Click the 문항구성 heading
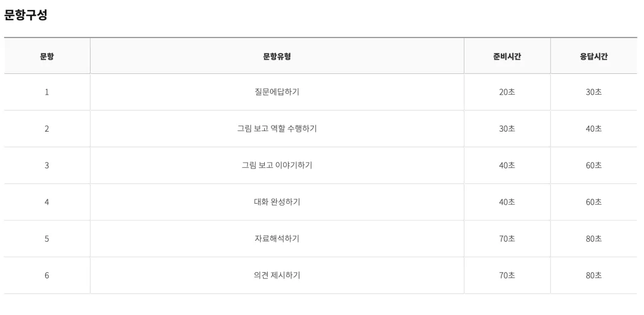Image resolution: width=644 pixels, height=315 pixels. coord(26,15)
